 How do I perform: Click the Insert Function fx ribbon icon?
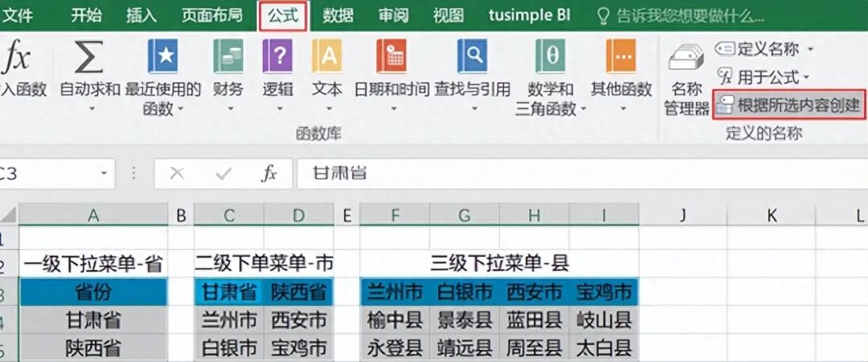pos(15,57)
